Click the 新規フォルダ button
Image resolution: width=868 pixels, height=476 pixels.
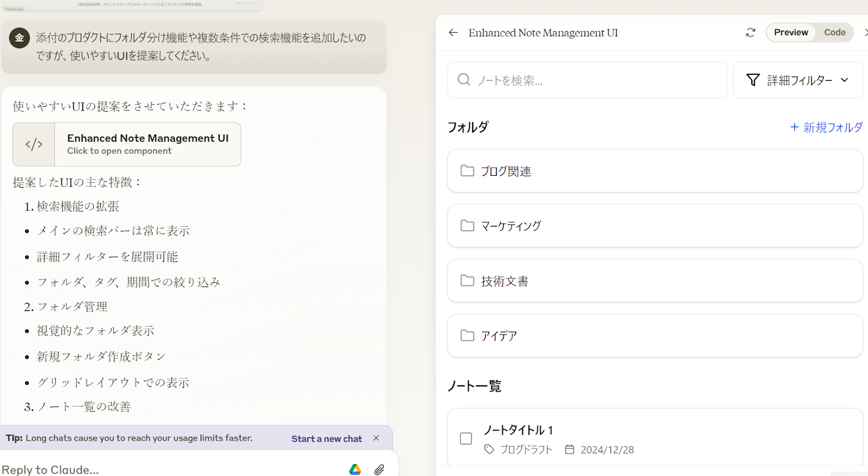point(826,128)
